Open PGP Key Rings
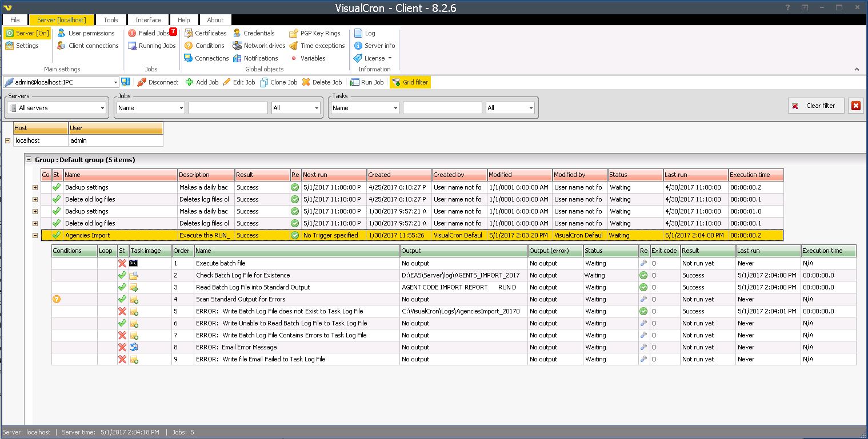Viewport: 868px width, 439px height. tap(319, 33)
